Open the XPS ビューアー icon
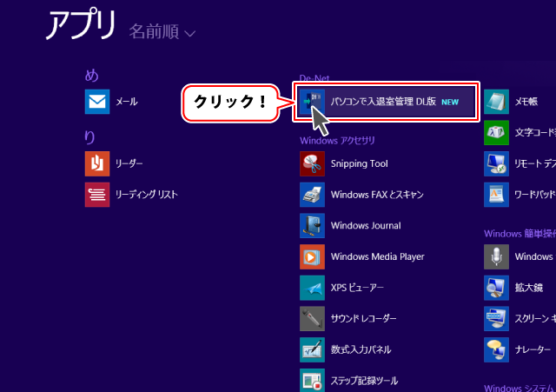The height and width of the screenshot is (392, 556). (x=312, y=288)
